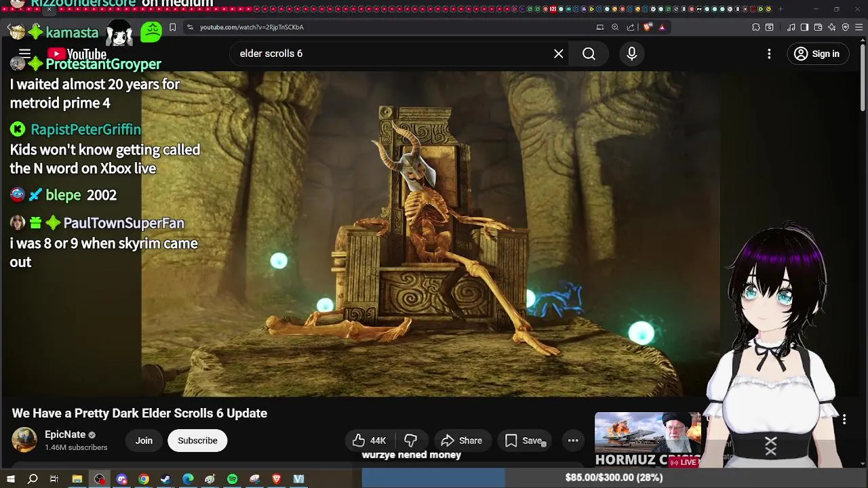868x488 pixels.
Task: Open the YouTube hamburger guide menu
Action: tap(25, 54)
